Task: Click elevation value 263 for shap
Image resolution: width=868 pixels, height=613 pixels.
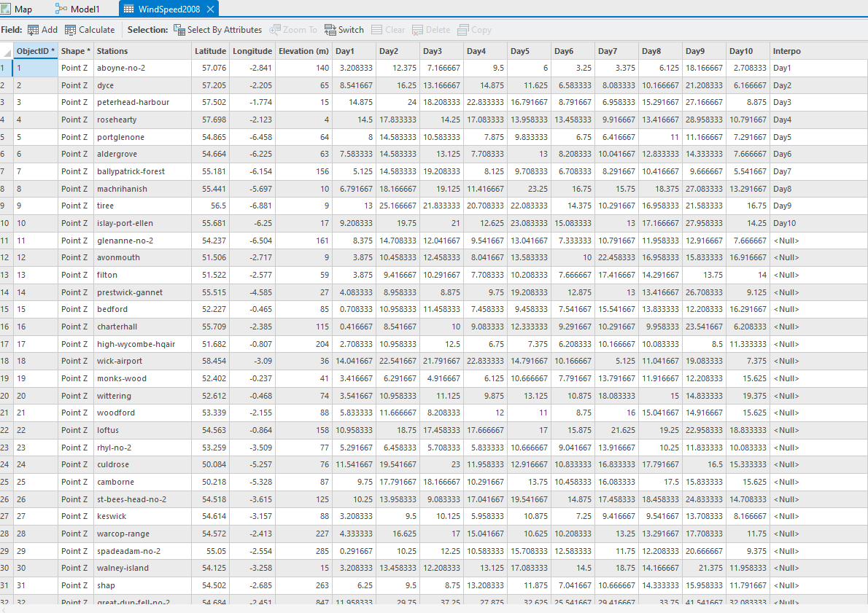Action: pyautogui.click(x=303, y=585)
